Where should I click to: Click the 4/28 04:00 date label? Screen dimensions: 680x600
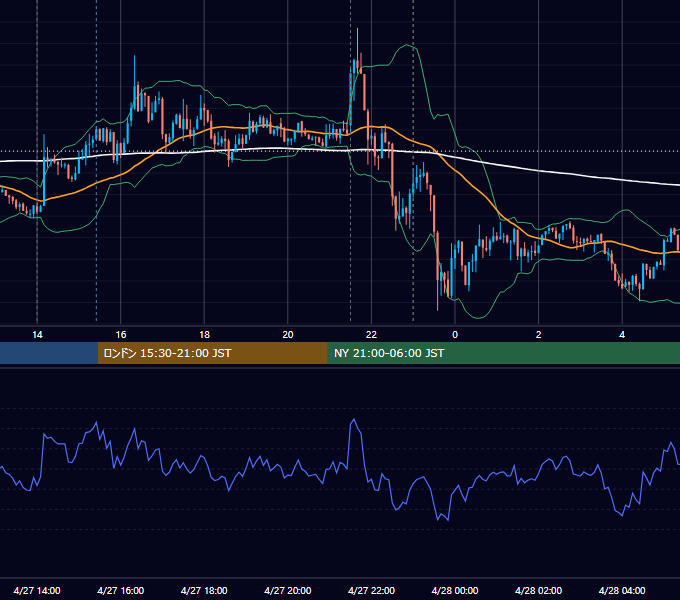click(622, 590)
